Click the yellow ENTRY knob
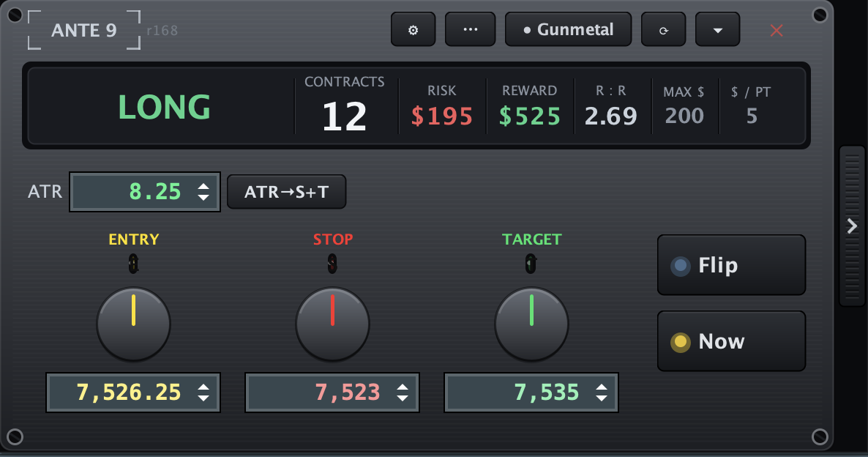Image resolution: width=868 pixels, height=457 pixels. pyautogui.click(x=133, y=324)
